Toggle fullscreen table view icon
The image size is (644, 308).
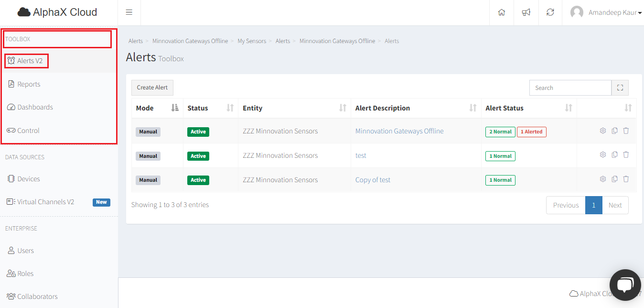click(620, 88)
